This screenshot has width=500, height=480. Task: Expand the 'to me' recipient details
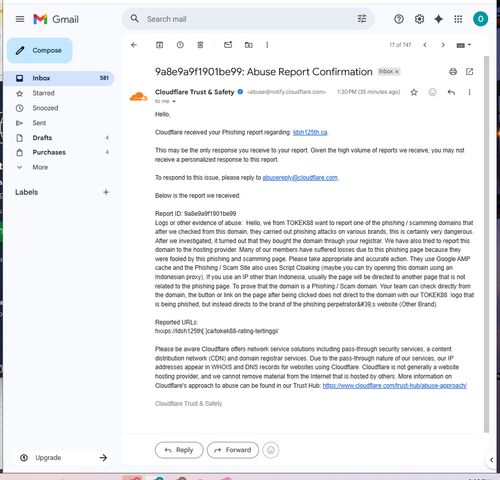click(174, 101)
